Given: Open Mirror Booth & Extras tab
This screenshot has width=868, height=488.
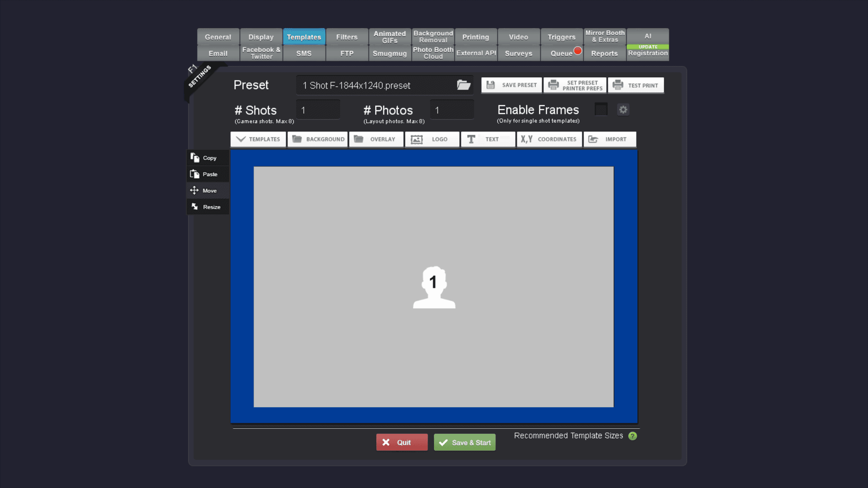Looking at the screenshot, I should (605, 37).
